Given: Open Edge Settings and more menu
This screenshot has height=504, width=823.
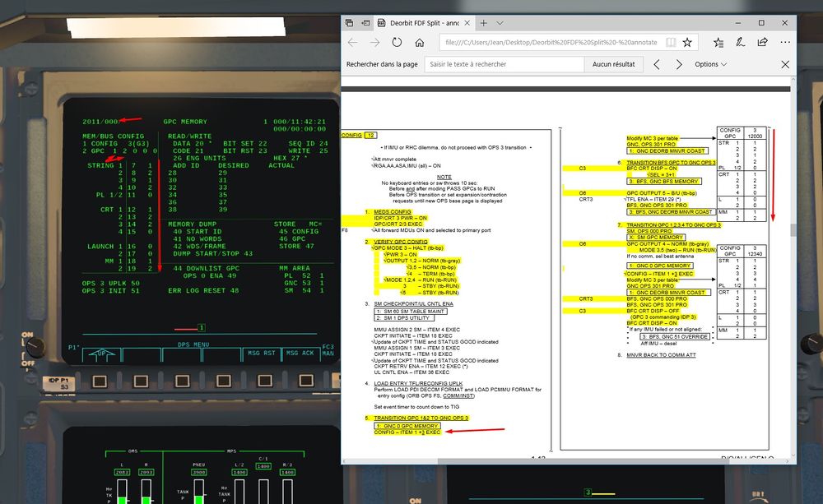Looking at the screenshot, I should 785,43.
